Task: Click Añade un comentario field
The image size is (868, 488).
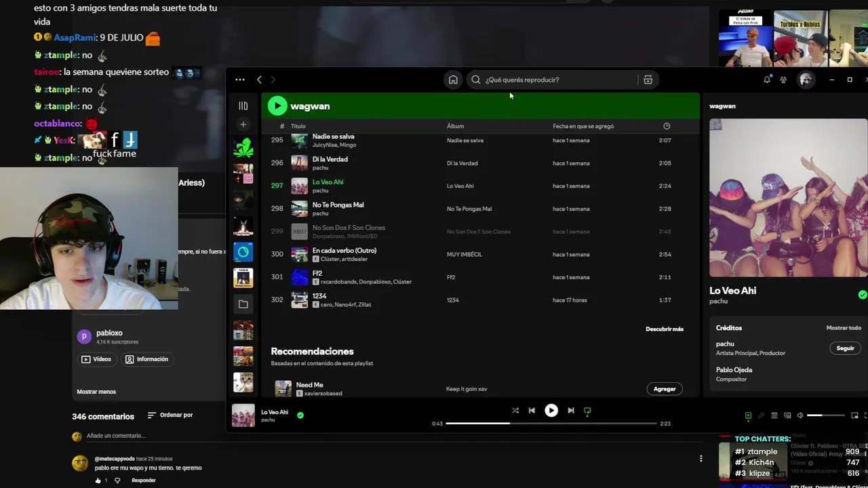Action: [x=116, y=436]
